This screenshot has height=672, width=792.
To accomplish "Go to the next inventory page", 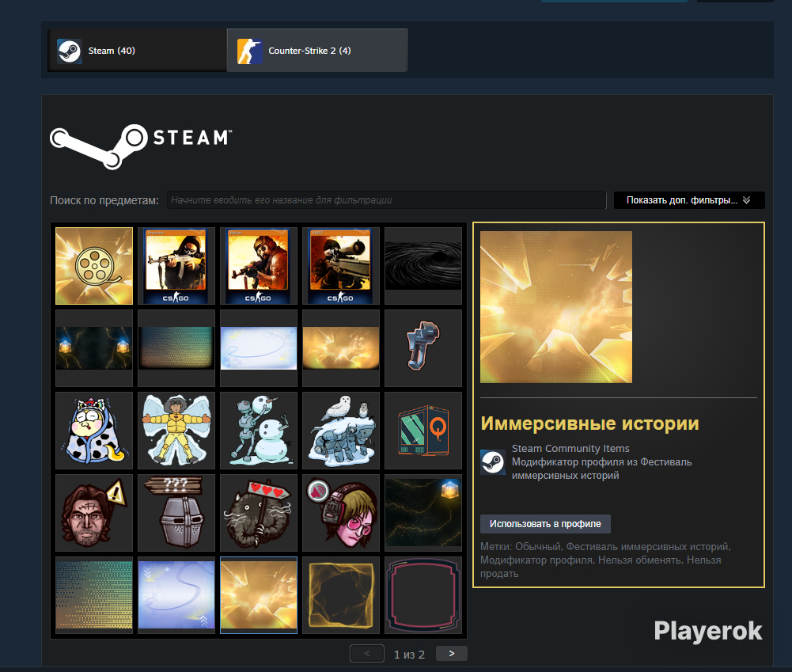I will [x=452, y=653].
